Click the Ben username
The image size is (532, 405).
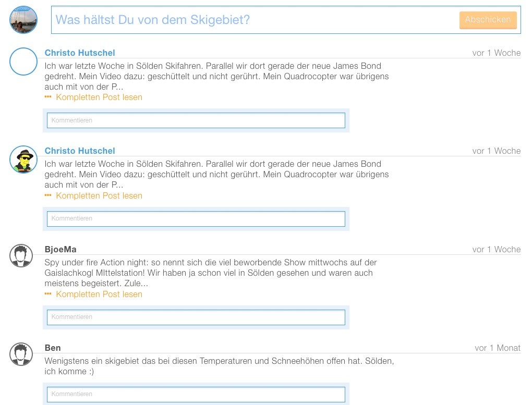pos(53,348)
